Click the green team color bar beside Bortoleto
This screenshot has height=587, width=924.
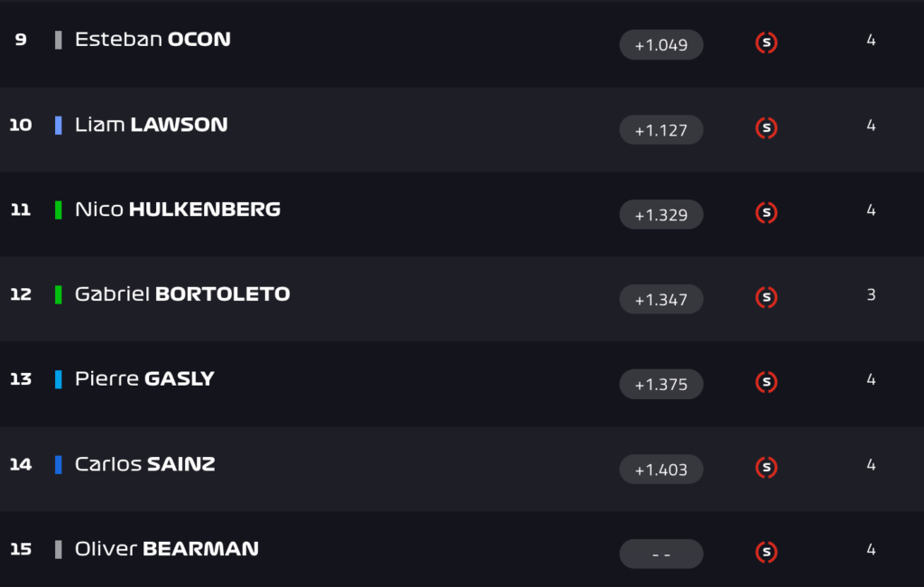[59, 294]
